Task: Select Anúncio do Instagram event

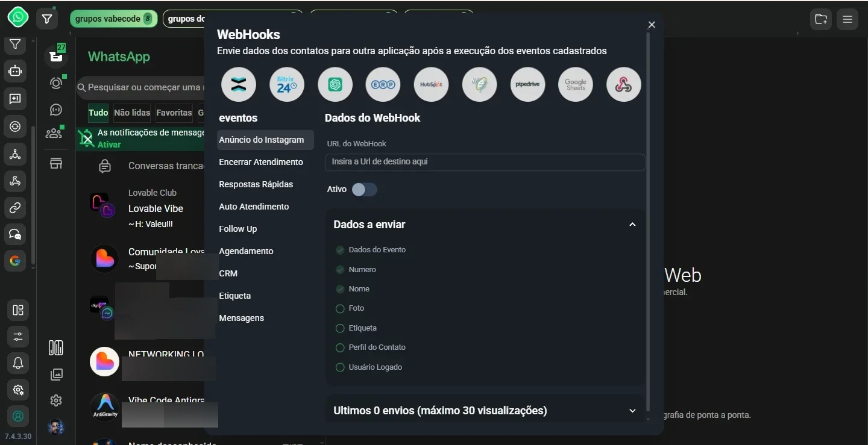Action: [x=265, y=140]
